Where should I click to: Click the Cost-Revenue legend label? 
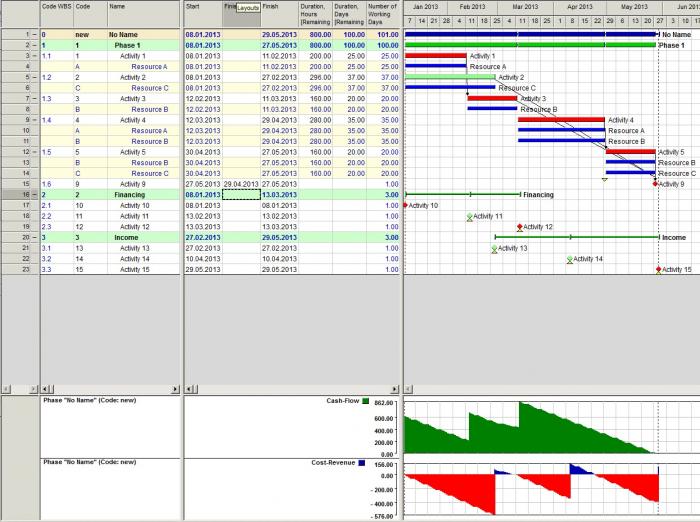pos(333,463)
